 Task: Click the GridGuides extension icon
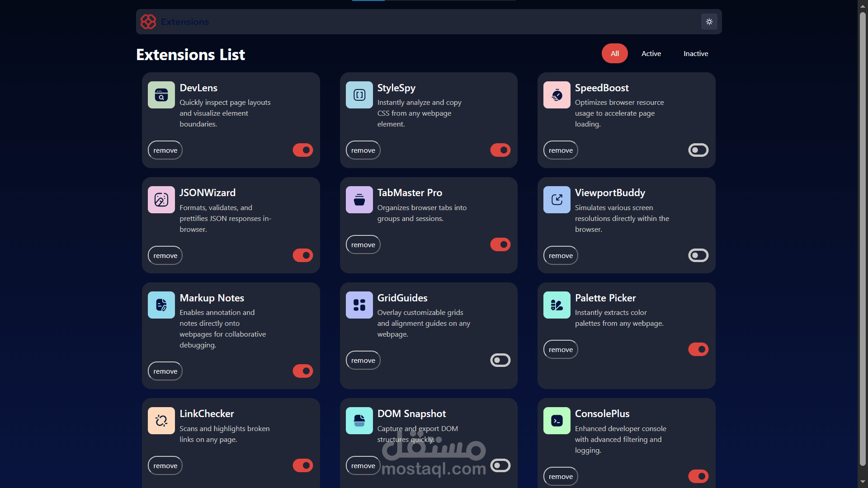(359, 305)
